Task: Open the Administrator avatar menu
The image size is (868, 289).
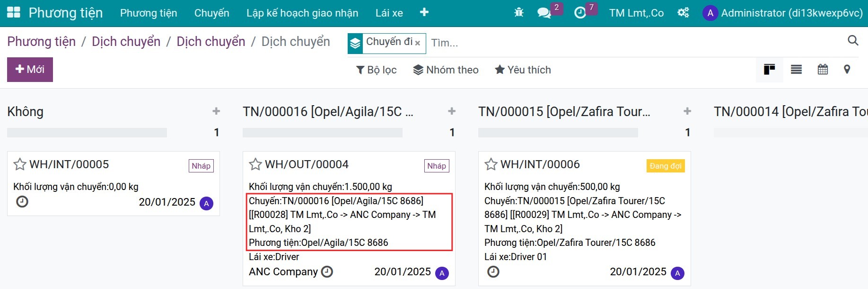Action: (783, 13)
